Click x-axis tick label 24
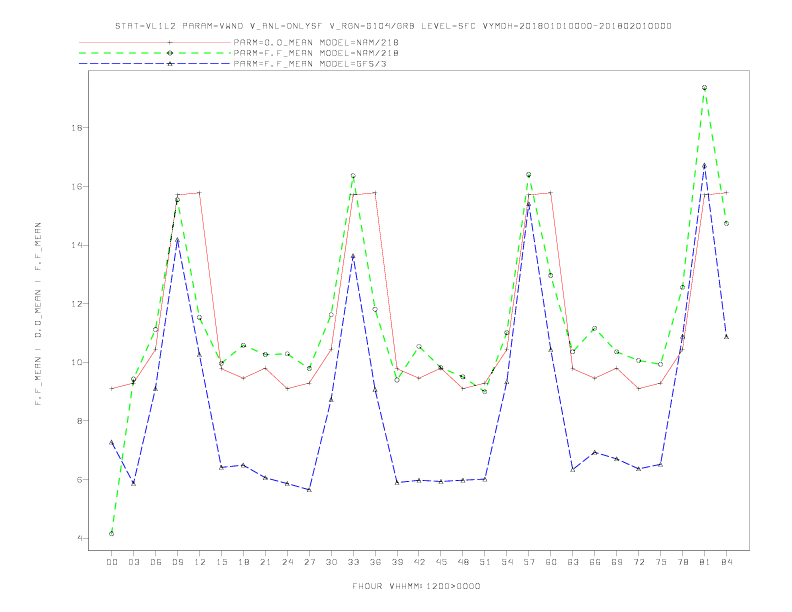Image resolution: width=792 pixels, height=612 pixels. pos(287,562)
